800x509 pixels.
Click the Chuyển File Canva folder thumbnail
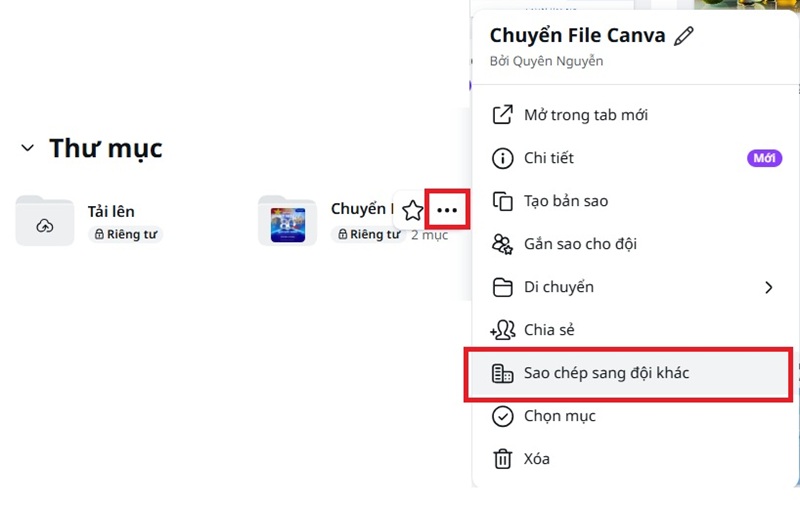coord(287,221)
